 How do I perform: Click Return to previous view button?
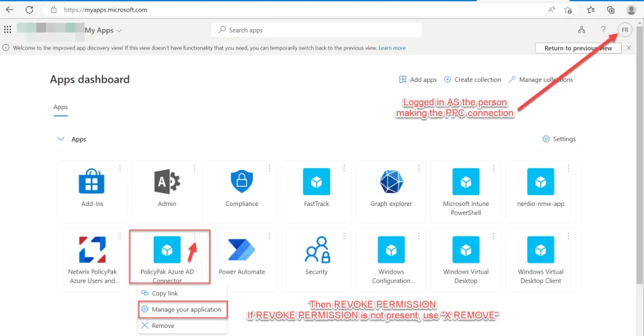click(x=578, y=48)
